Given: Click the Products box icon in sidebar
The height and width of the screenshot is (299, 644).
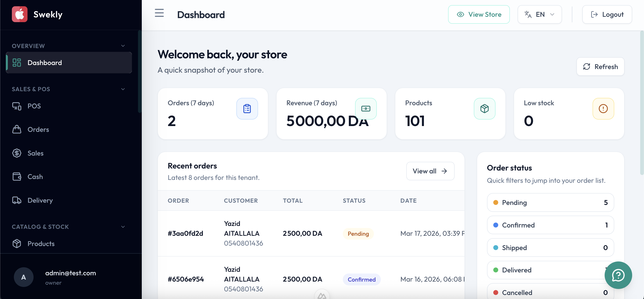Looking at the screenshot, I should (17, 244).
